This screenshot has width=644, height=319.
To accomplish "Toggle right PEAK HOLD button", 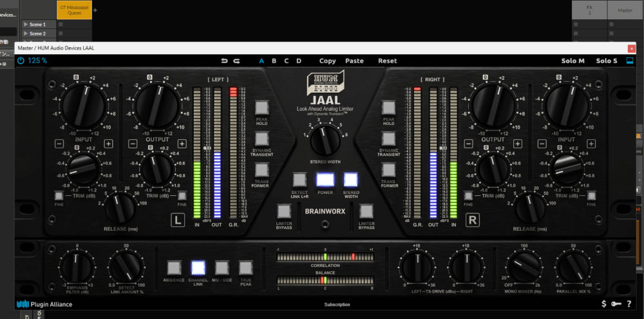I will tap(388, 108).
